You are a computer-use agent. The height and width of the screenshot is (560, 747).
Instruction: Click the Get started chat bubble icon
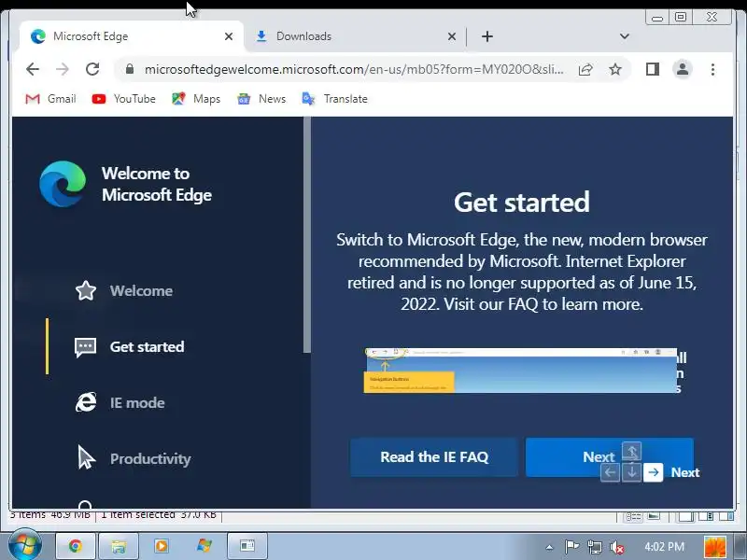(x=85, y=347)
